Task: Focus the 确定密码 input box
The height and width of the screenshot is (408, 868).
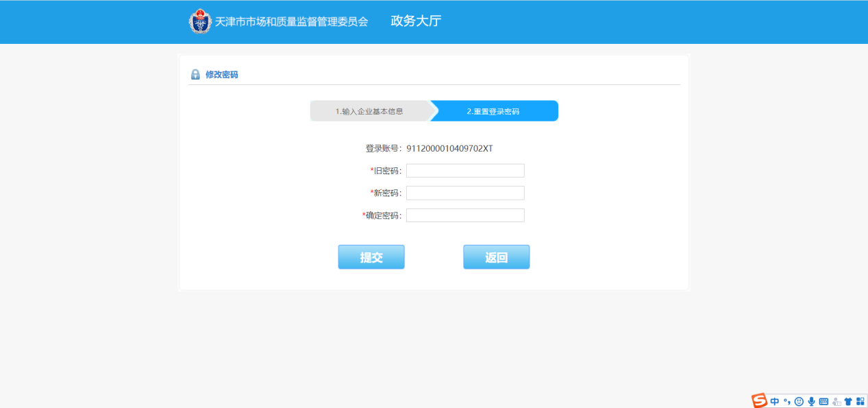Action: pos(465,215)
